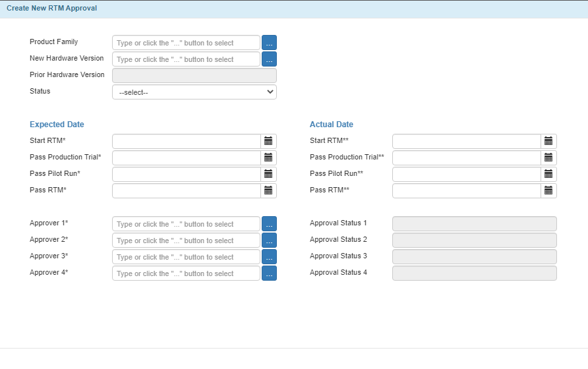Click the Actual Pass RTM date field

[x=466, y=190]
